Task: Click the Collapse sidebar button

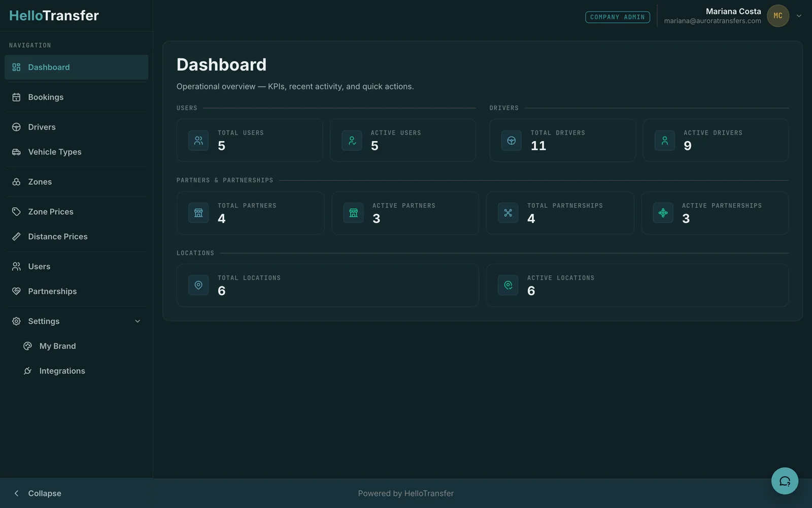Action: tap(76, 494)
